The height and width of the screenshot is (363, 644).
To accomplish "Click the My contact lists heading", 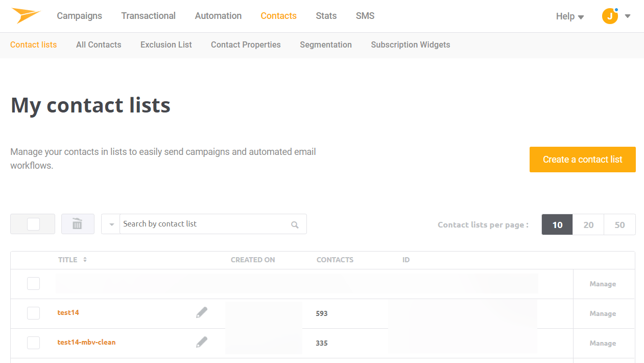I will (90, 105).
